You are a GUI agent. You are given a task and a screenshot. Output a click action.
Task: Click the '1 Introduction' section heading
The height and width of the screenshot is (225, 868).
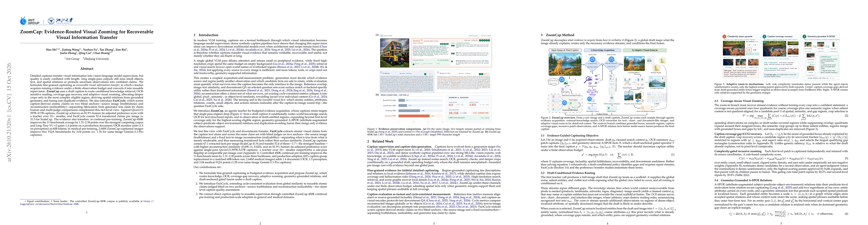click(206, 35)
